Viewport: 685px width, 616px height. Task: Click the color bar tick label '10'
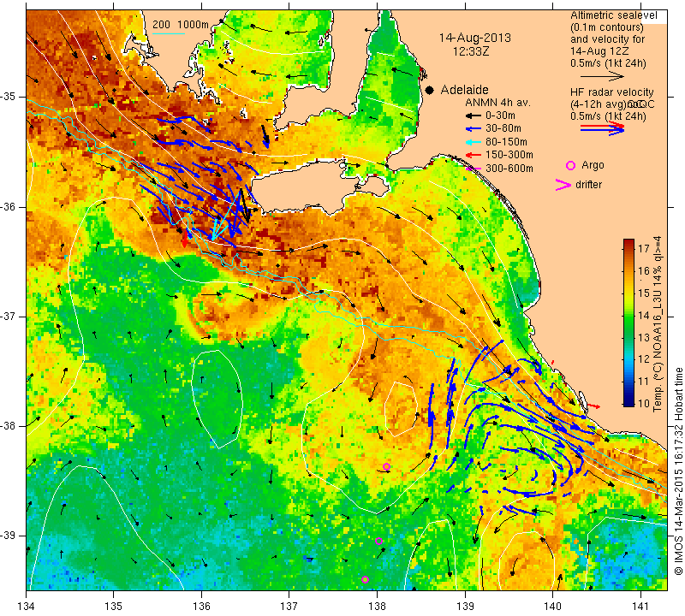click(x=644, y=403)
